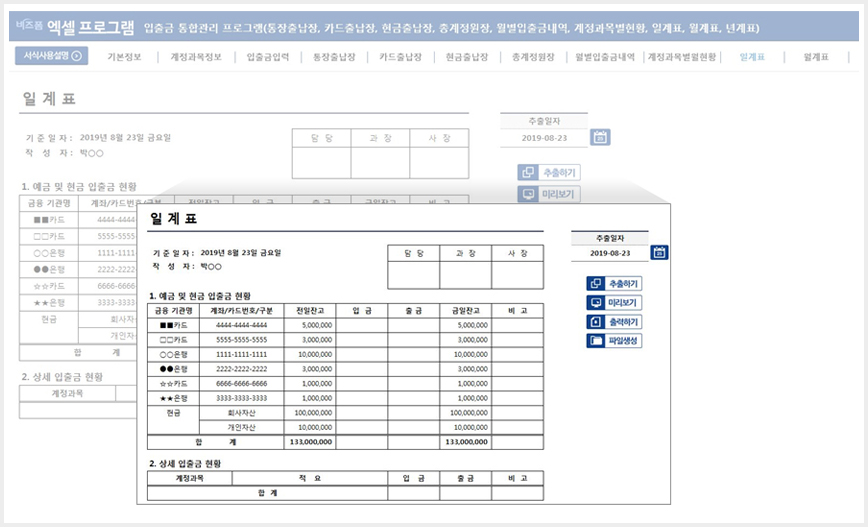Screen dimensions: 868x527
Task: Click account number 2222-2222-2222
Action: [241, 369]
